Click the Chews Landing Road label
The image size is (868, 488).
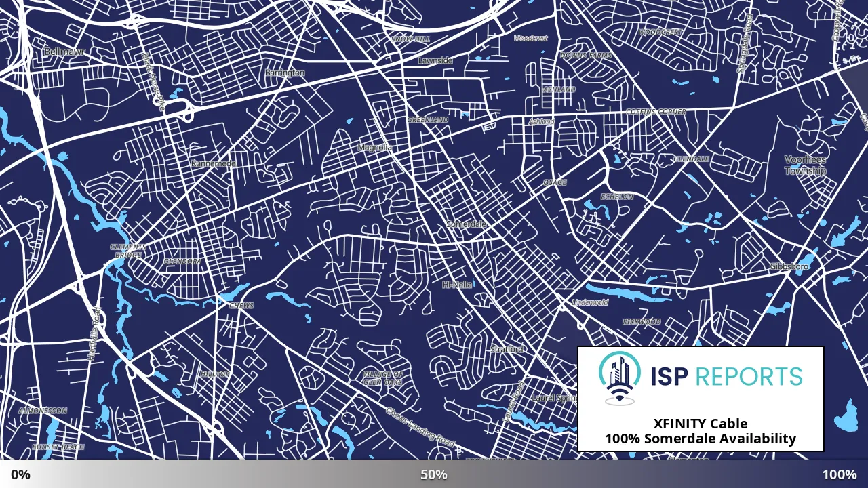420,426
